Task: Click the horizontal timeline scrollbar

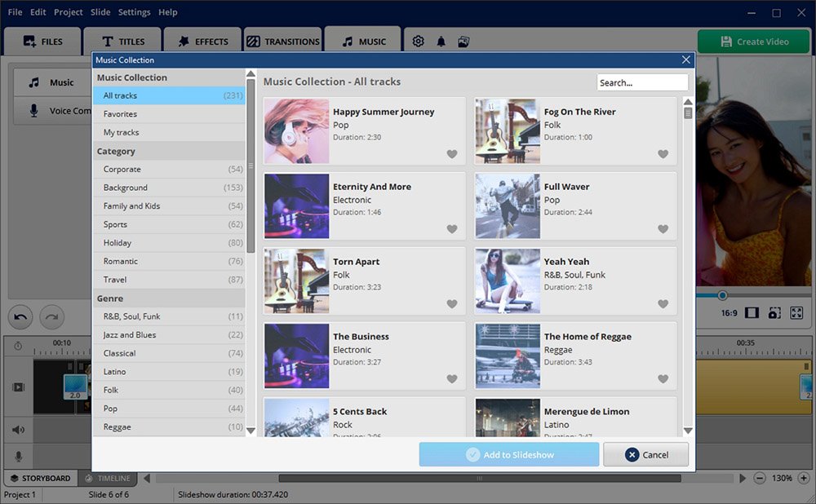Action: pos(479,478)
